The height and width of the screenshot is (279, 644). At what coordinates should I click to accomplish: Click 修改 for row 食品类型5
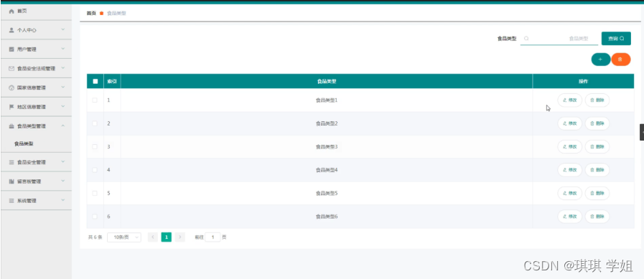pos(569,193)
